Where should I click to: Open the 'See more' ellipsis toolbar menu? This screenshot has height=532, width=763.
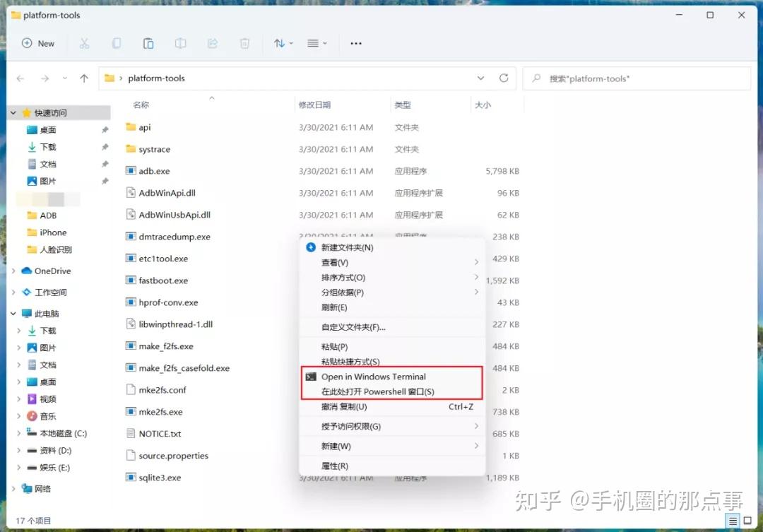(x=355, y=43)
